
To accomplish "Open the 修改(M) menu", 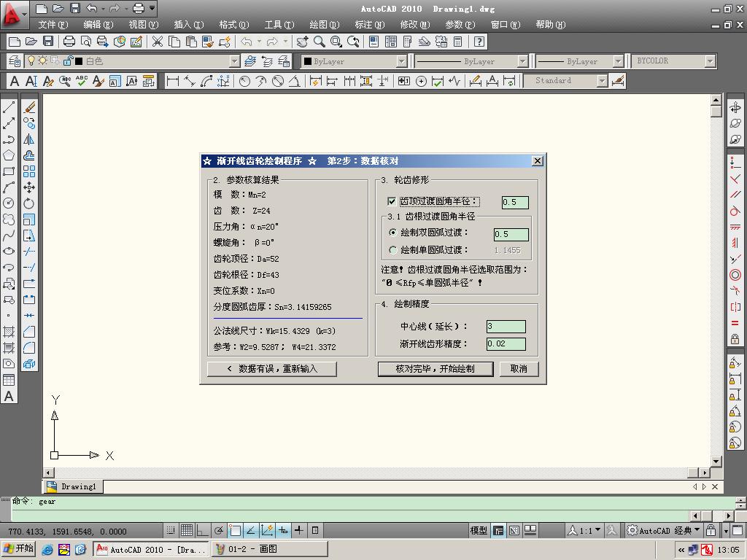I will coord(415,25).
